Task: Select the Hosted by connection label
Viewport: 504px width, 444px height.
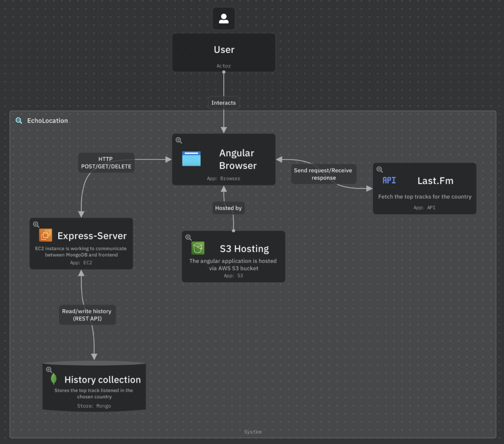Action: tap(228, 208)
